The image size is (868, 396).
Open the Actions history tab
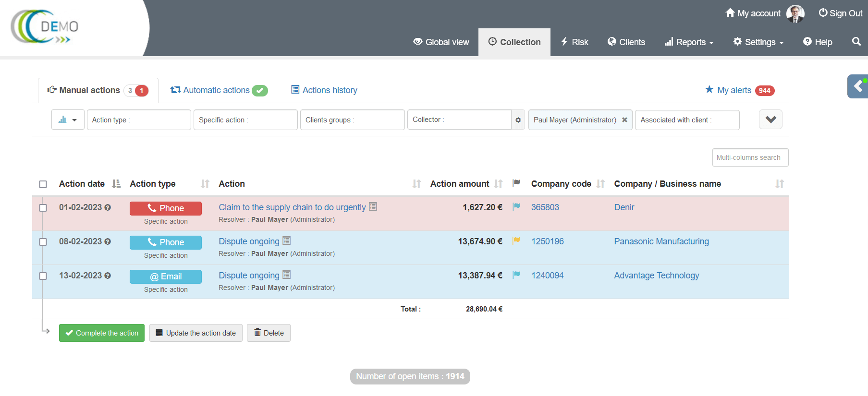coord(324,90)
